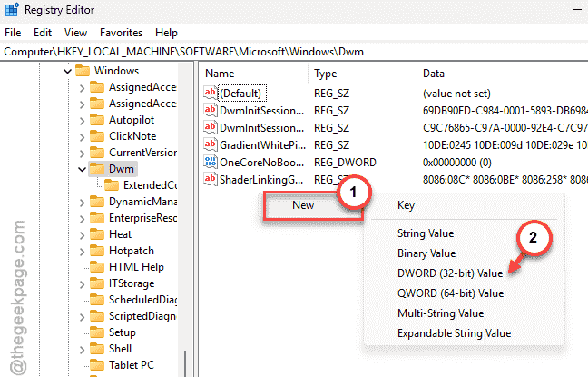The width and height of the screenshot is (588, 377).
Task: Open the File menu
Action: [x=13, y=33]
